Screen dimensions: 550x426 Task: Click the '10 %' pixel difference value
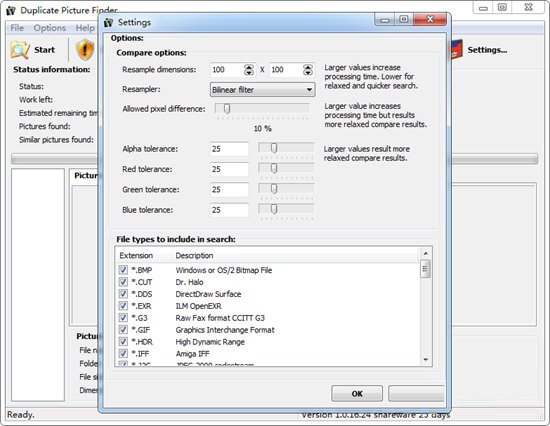coord(263,129)
